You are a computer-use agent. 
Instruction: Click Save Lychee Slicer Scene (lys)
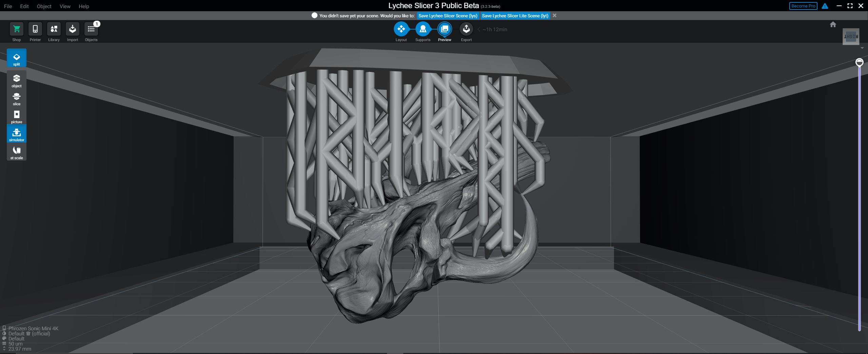click(448, 16)
